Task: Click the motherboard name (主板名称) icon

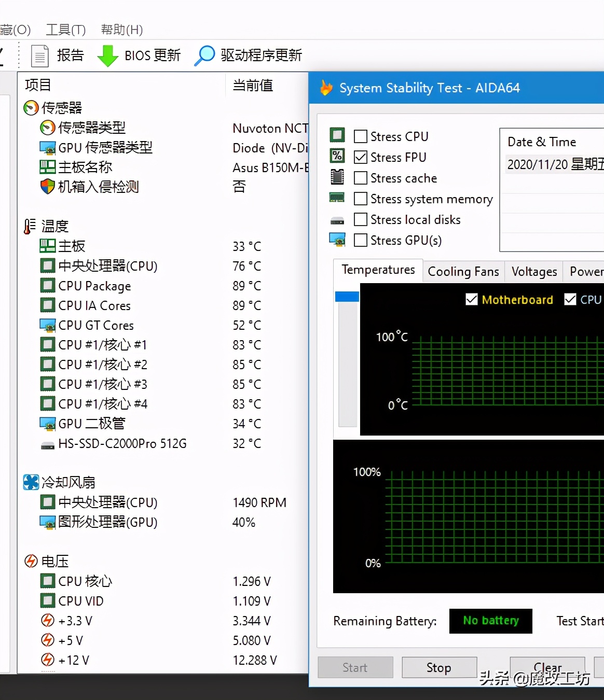Action: point(48,167)
